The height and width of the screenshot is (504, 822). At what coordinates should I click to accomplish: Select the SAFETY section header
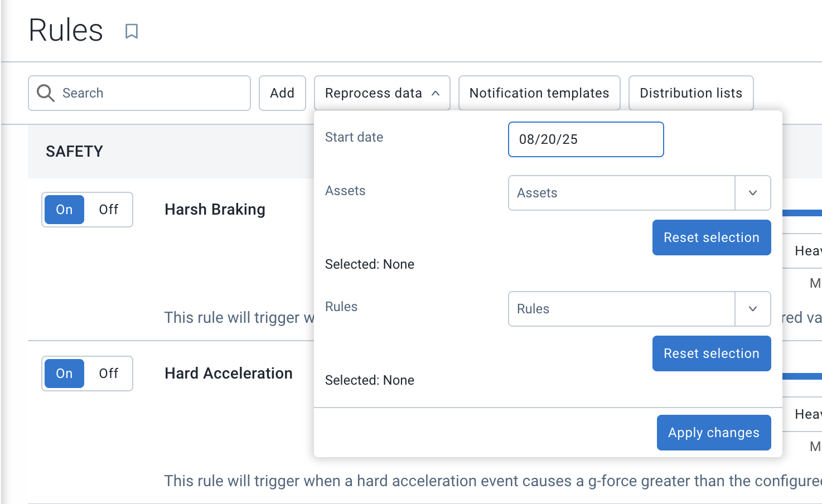[x=74, y=151]
